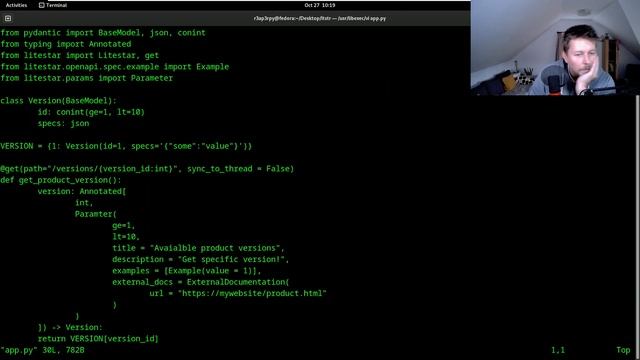Click the url = "https://mywebsite/product.html" line
Image resolution: width=640 pixels, height=360 pixels.
coord(238,293)
